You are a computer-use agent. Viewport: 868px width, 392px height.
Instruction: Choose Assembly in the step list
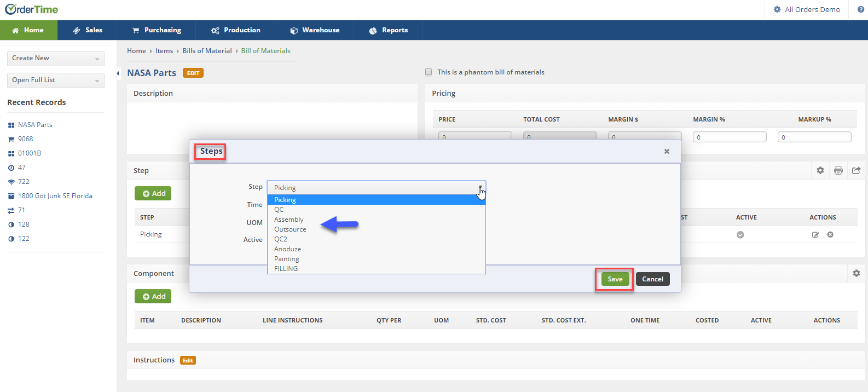coord(376,220)
